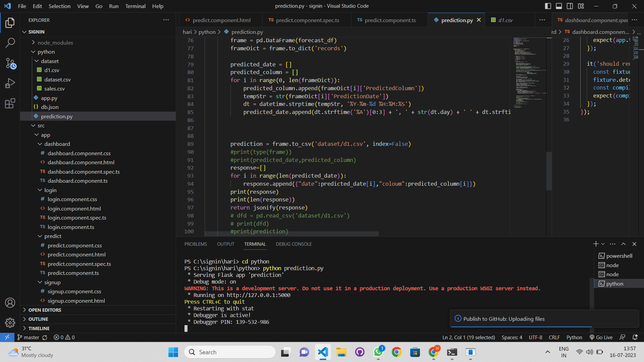Open the Search view in activity bar
This screenshot has height=362, width=644.
point(10,43)
